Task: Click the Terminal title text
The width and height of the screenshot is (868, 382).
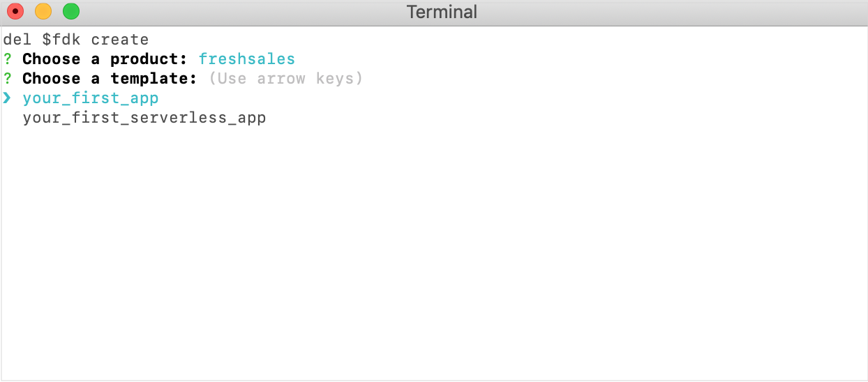Action: click(x=442, y=12)
